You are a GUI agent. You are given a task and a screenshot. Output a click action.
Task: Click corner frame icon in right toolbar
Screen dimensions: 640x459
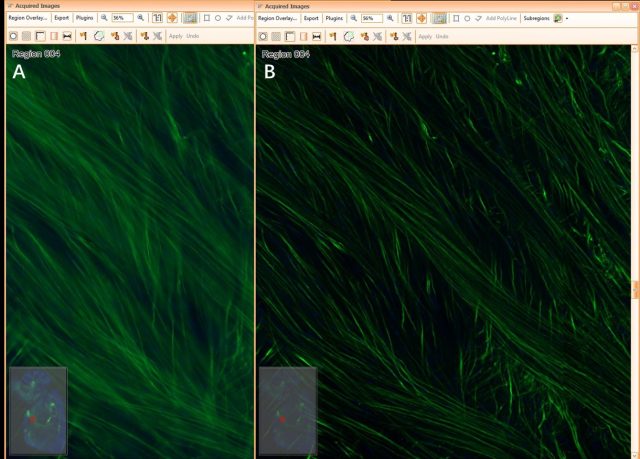coord(289,36)
